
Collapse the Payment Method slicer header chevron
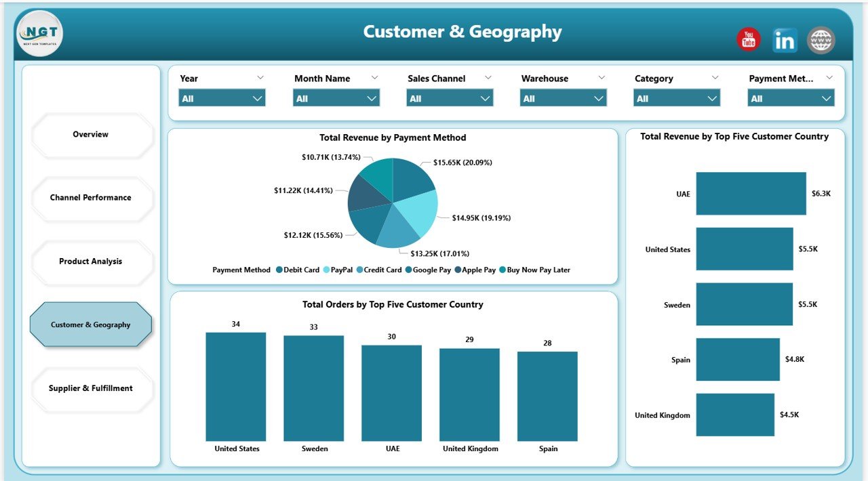click(x=829, y=78)
